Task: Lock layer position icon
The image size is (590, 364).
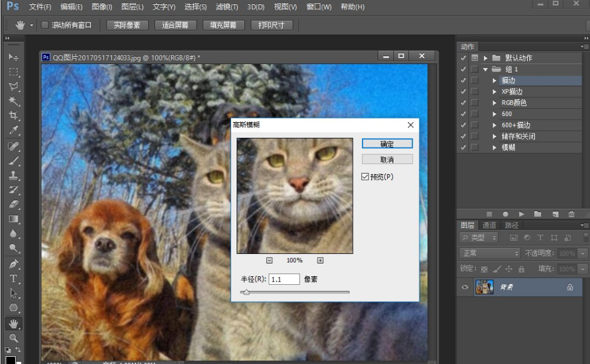Action: click(x=509, y=269)
